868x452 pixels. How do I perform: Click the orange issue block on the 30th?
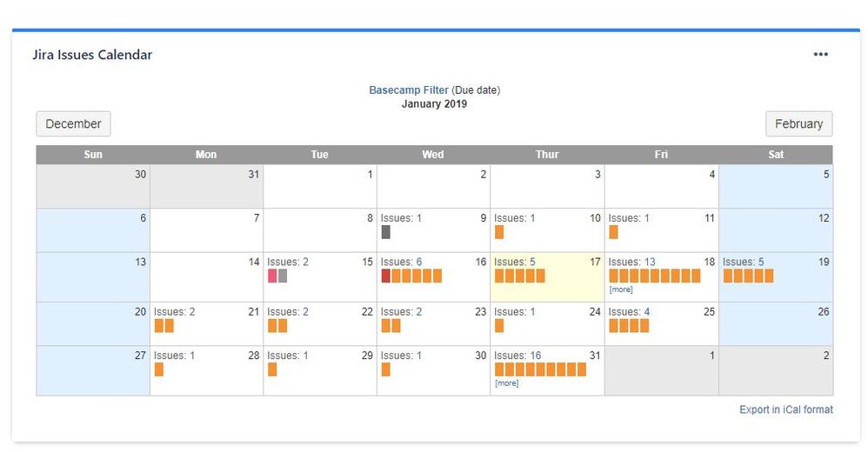click(x=386, y=369)
